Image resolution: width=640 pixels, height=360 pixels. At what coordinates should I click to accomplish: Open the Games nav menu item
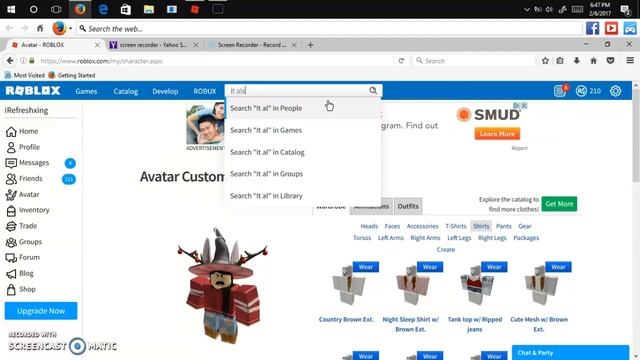coord(86,91)
